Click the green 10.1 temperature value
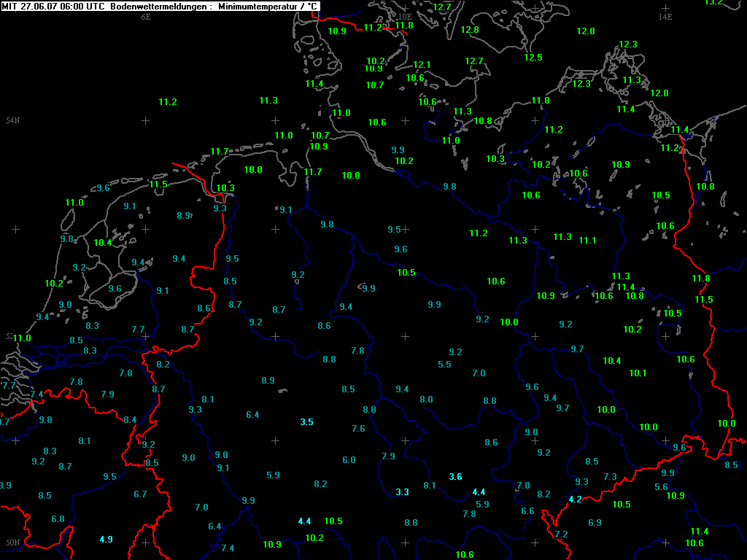 (x=638, y=373)
